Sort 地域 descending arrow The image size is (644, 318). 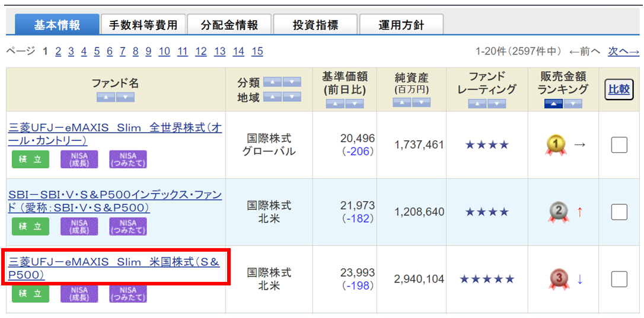[292, 97]
